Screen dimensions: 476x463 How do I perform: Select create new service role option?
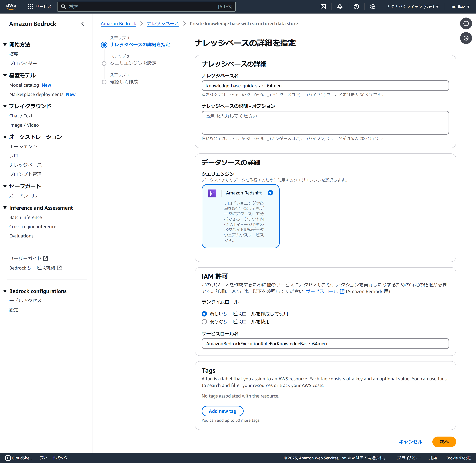[204, 314]
